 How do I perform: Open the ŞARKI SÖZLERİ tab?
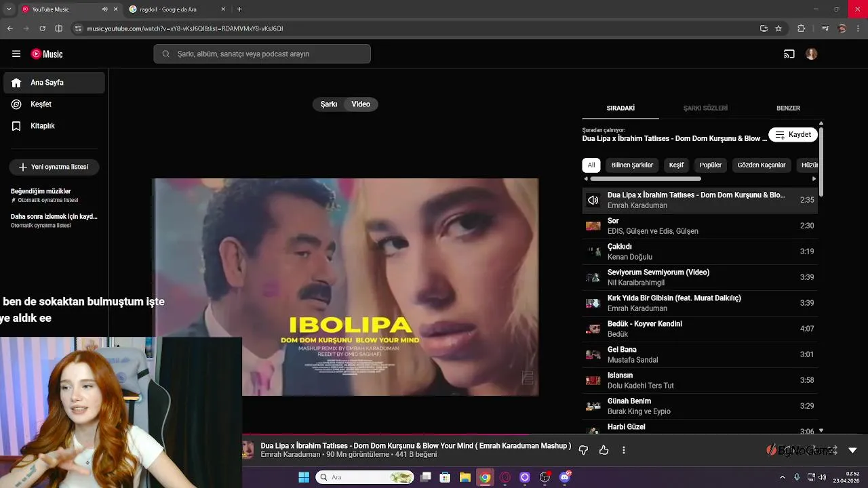[705, 108]
